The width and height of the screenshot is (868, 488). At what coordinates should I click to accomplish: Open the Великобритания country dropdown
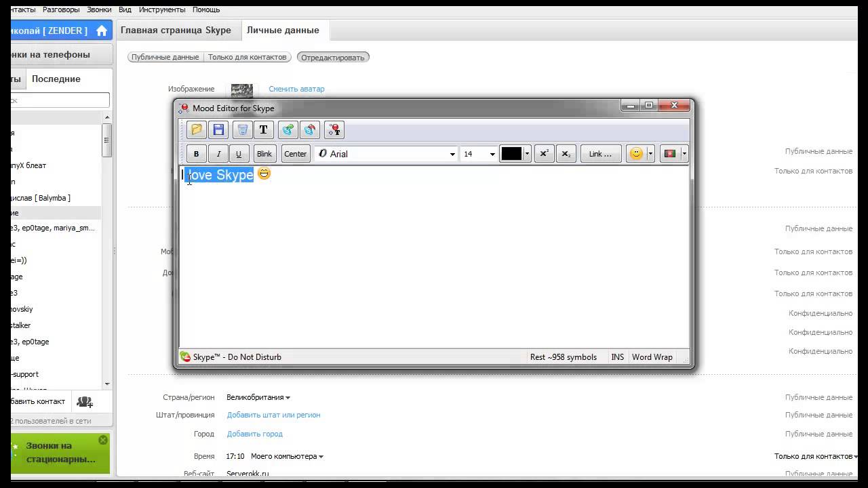point(258,398)
